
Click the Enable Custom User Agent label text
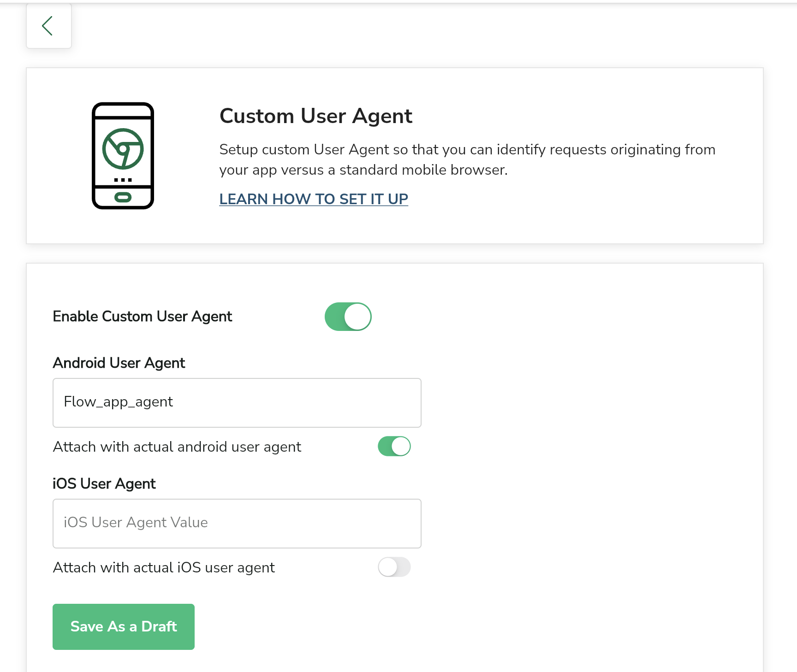pyautogui.click(x=142, y=317)
